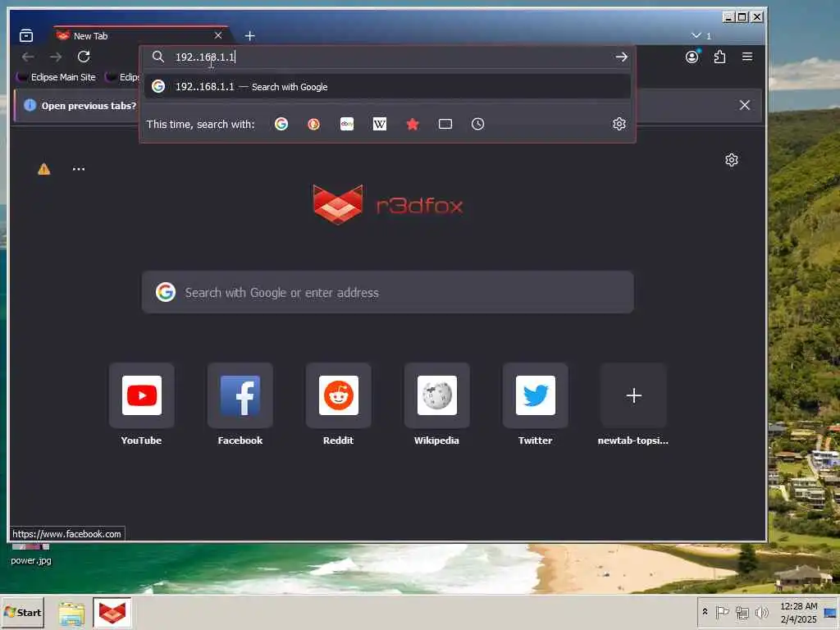This screenshot has height=630, width=840.
Task: Search this time with DuckDuckGo
Action: 314,125
